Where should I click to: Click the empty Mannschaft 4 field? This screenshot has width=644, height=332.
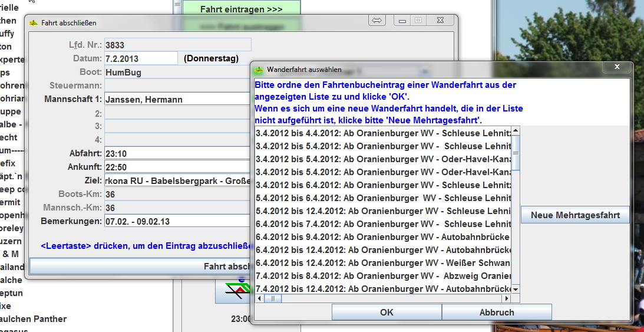tap(178, 139)
